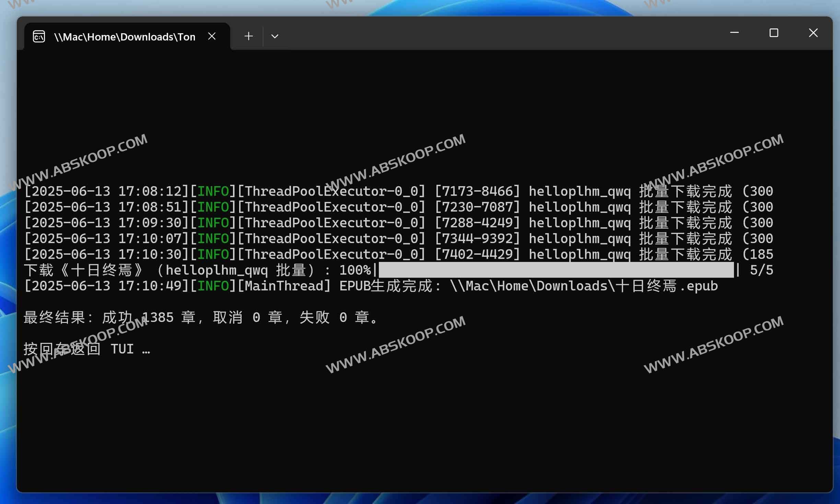Select the \\Mac\Home\Downloads\Ton tab

tap(124, 37)
